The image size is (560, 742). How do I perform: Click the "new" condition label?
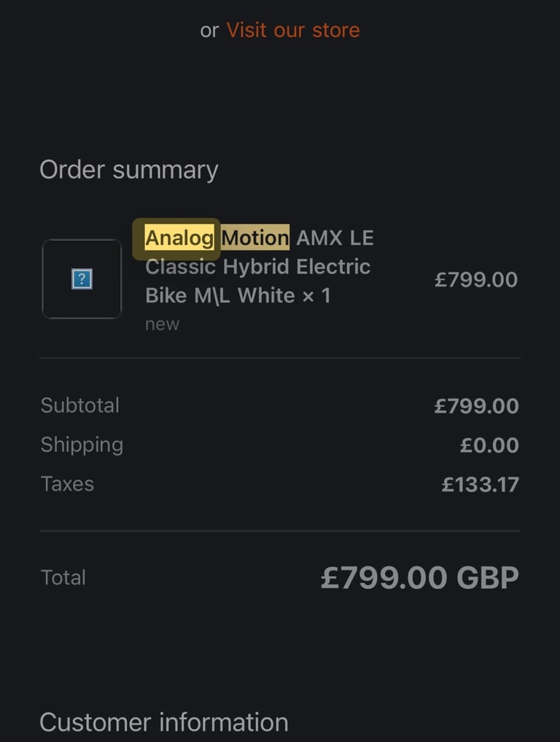(162, 324)
